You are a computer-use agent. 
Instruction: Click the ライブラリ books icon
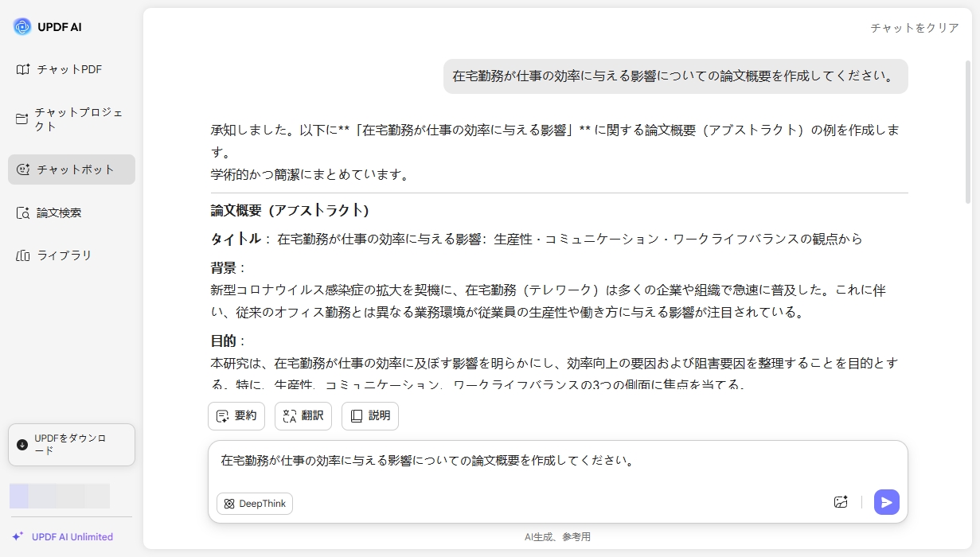[23, 255]
